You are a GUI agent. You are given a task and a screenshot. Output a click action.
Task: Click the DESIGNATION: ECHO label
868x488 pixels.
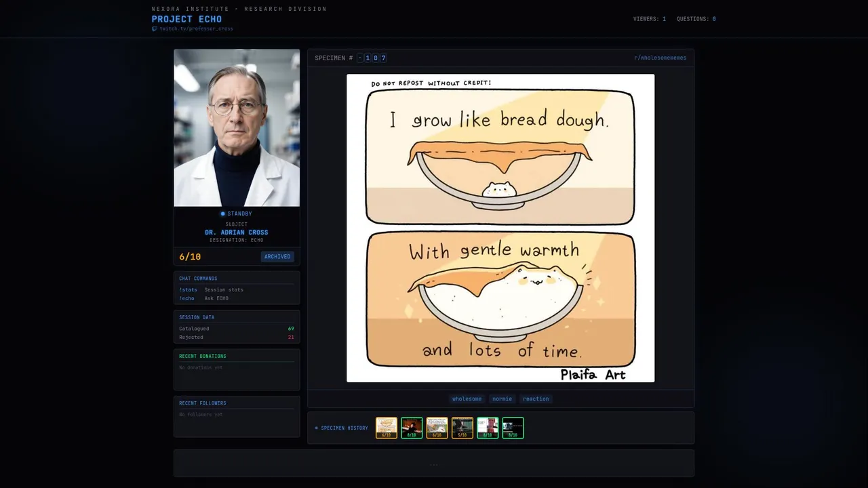pos(237,241)
